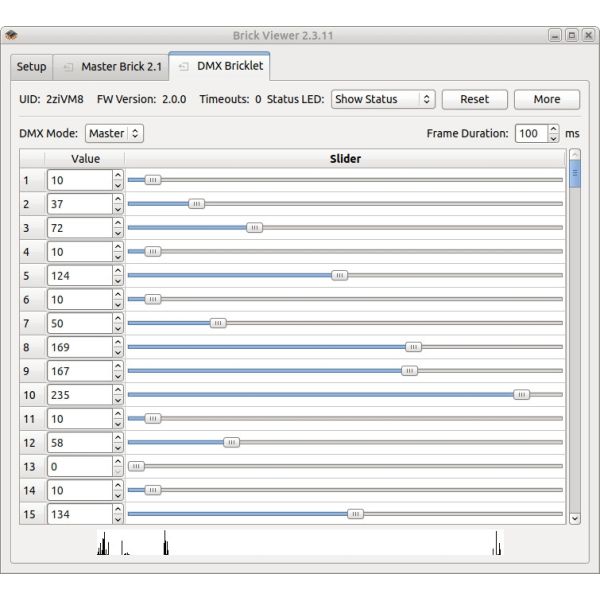
Task: Open the DMX Mode Master dropdown
Action: [114, 134]
